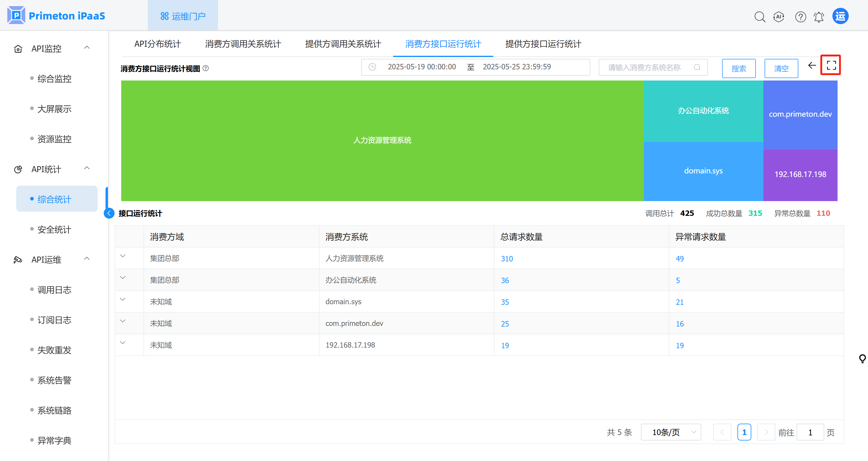Click the 清空 button
868x461 pixels.
pyautogui.click(x=781, y=68)
